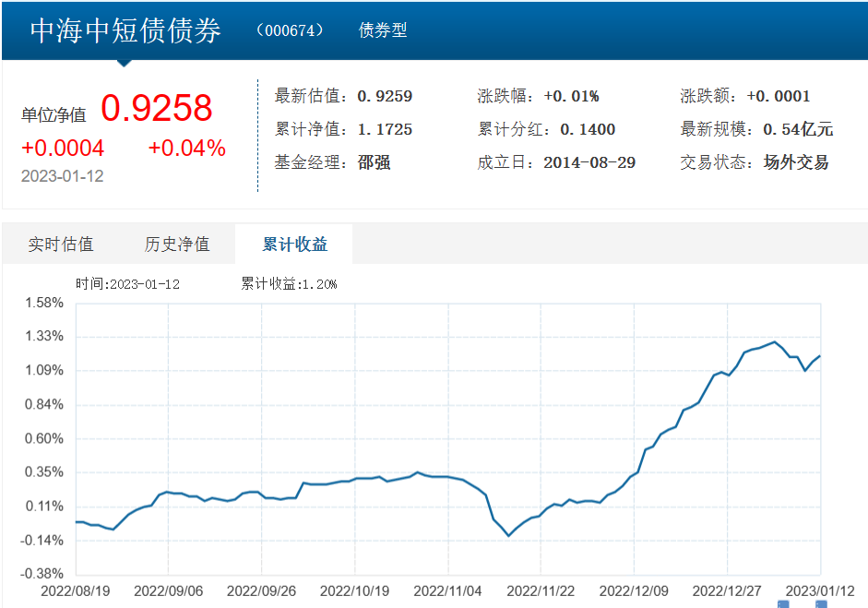Click the 成立日 date 2014-08-29
868x608 pixels.
(x=589, y=162)
